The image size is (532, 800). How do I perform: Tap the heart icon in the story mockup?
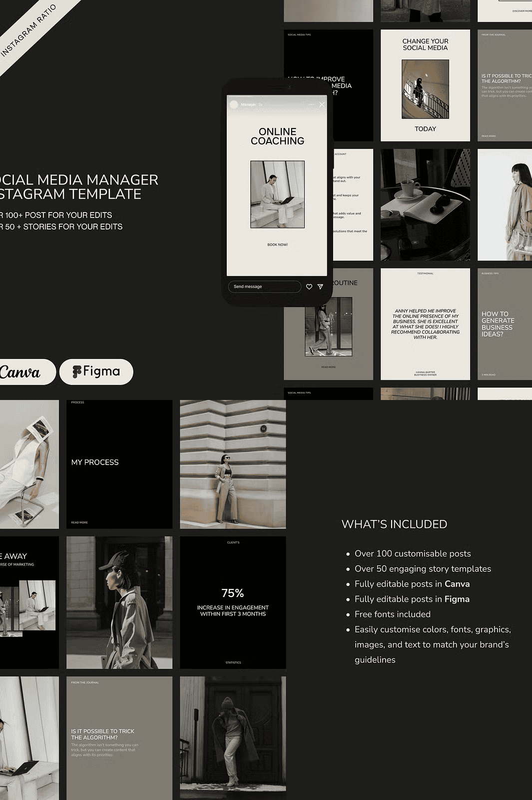pyautogui.click(x=309, y=286)
